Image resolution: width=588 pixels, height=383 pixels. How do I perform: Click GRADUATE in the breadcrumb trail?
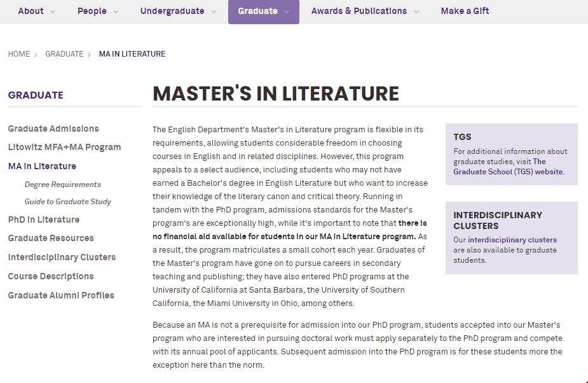click(64, 54)
